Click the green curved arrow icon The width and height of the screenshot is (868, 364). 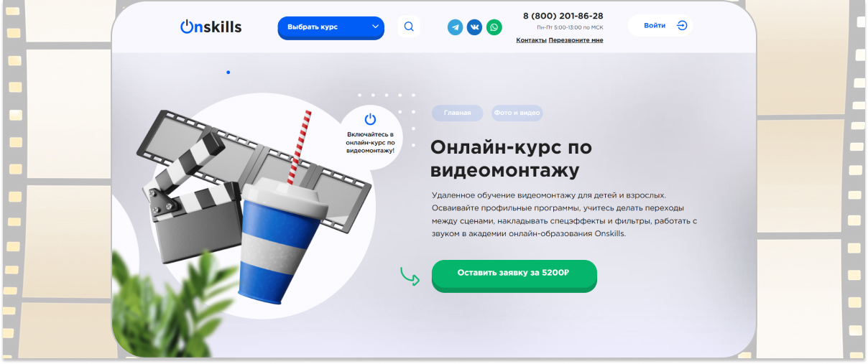tap(410, 276)
